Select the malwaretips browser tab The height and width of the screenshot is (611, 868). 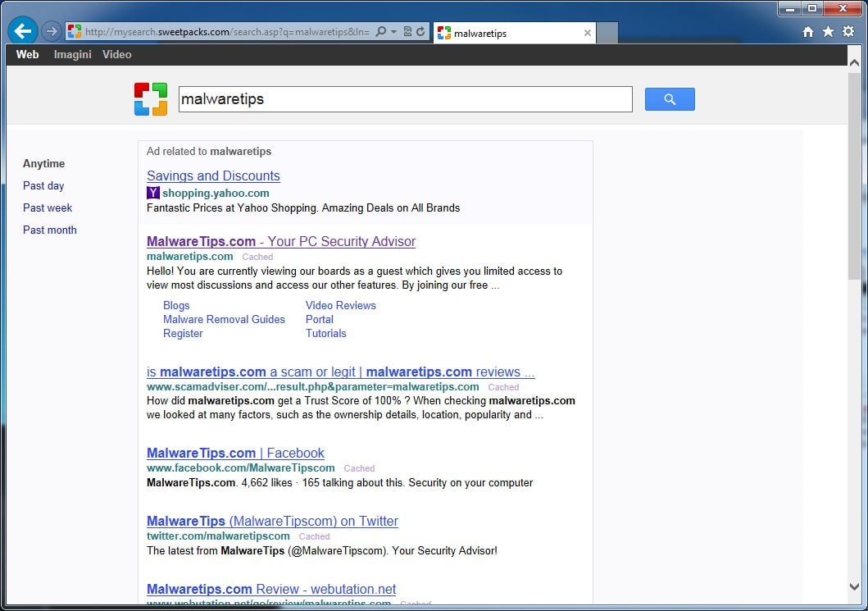515,34
